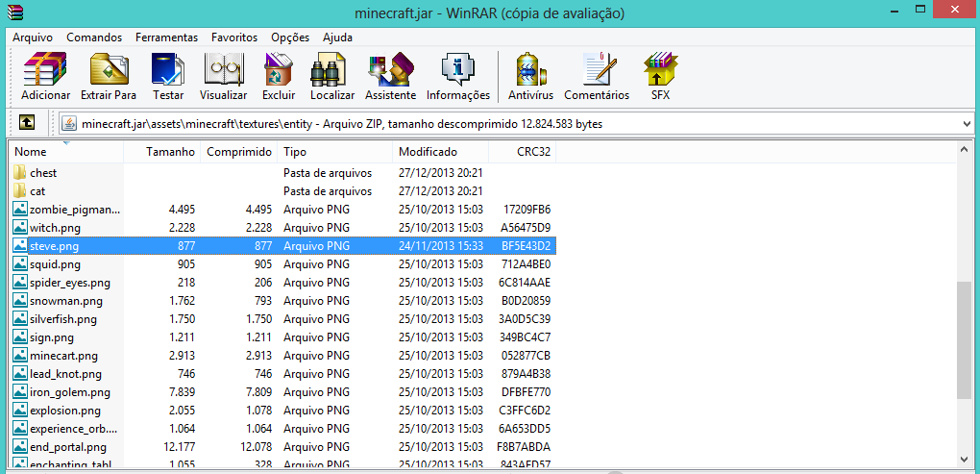This screenshot has width=980, height=474.
Task: Run the Testar archive test tool
Action: point(167,76)
